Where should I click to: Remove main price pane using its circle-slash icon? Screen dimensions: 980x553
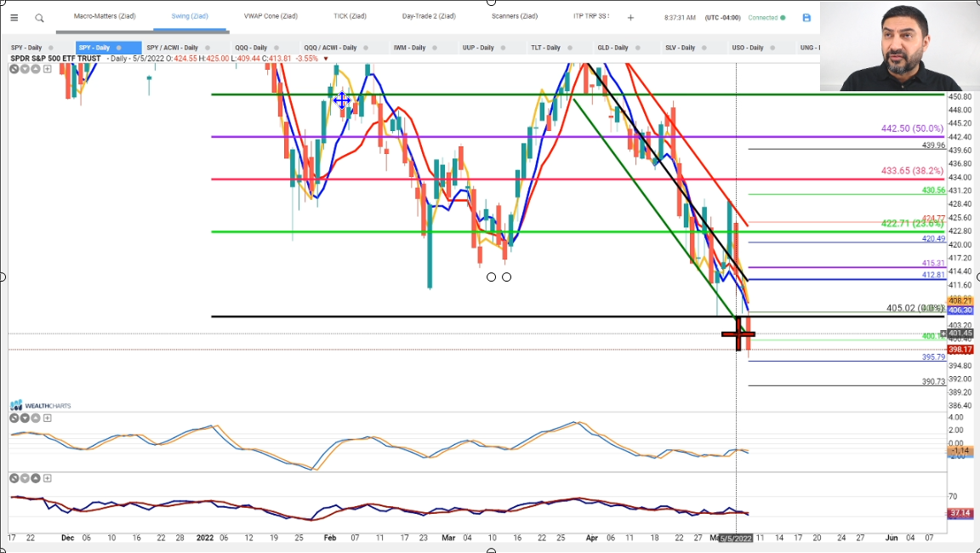(14, 69)
